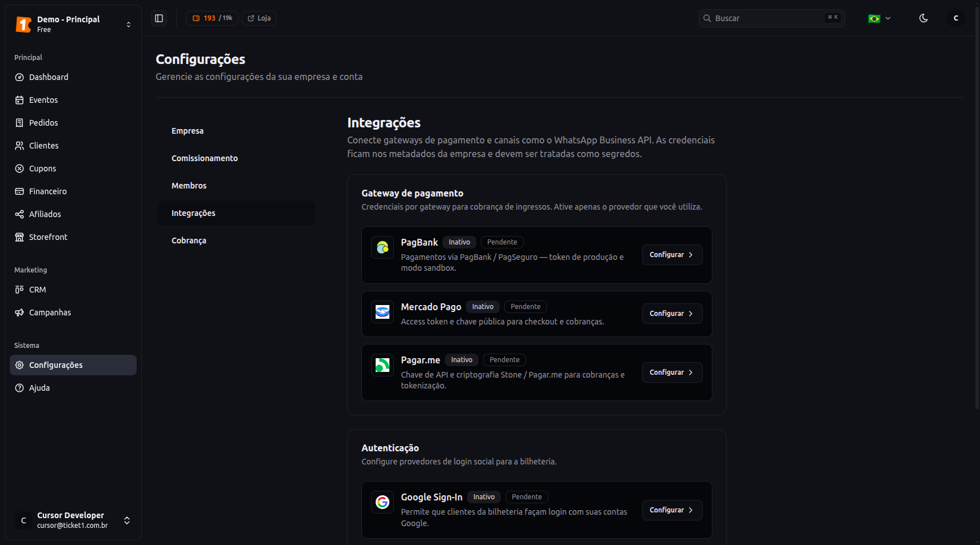Viewport: 980px width, 545px height.
Task: Open the user avatar C menu
Action: [956, 18]
